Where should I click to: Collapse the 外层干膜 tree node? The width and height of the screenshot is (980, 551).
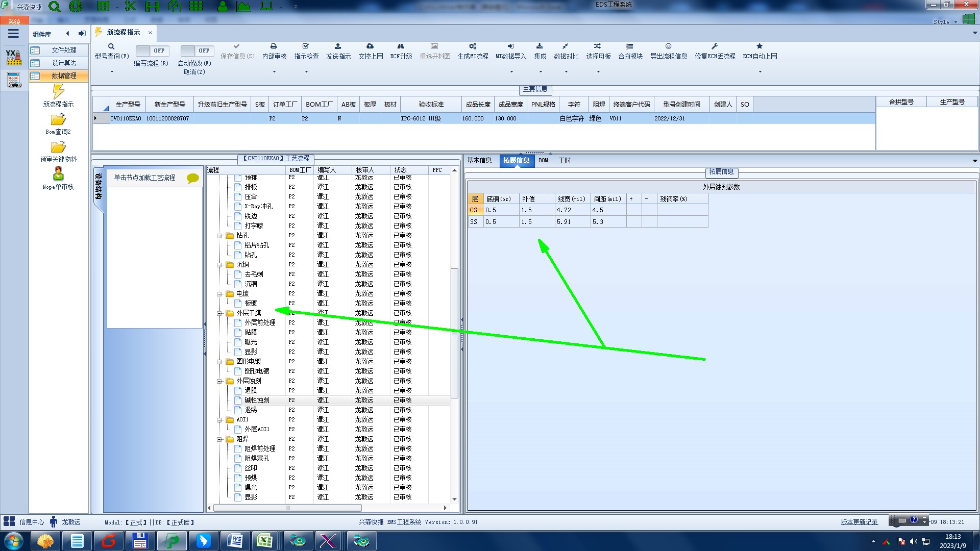pos(219,313)
